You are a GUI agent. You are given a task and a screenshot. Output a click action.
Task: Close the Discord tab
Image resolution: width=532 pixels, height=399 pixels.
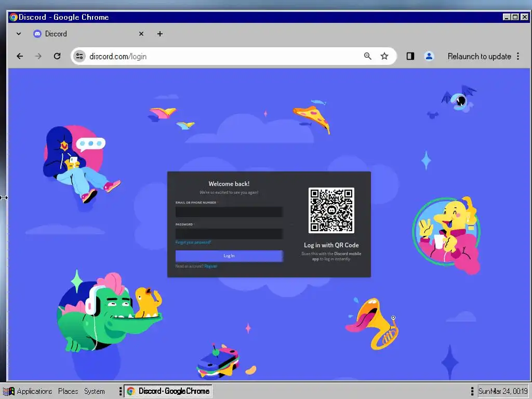141,34
